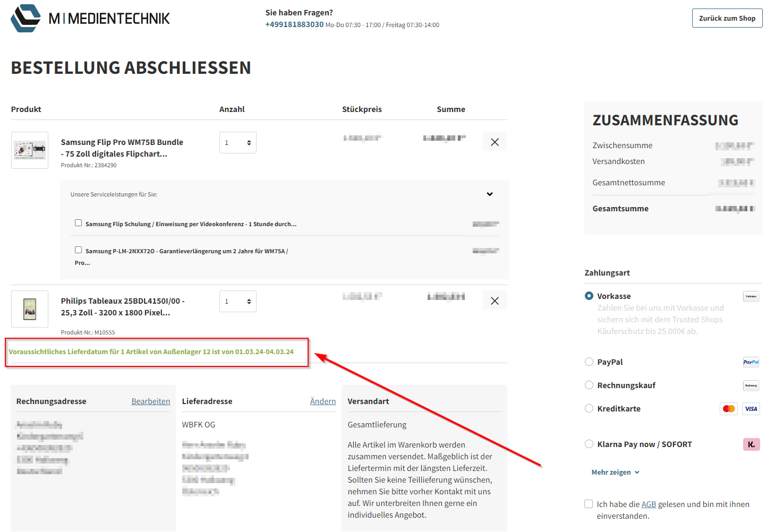Select Klarna Pay now / SOFORT
Screen dimensions: 775x532
(x=589, y=444)
